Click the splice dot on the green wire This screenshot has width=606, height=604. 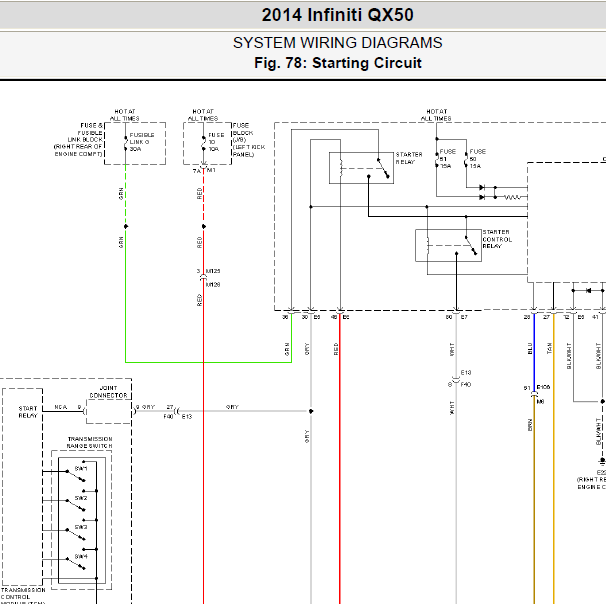coord(126,226)
